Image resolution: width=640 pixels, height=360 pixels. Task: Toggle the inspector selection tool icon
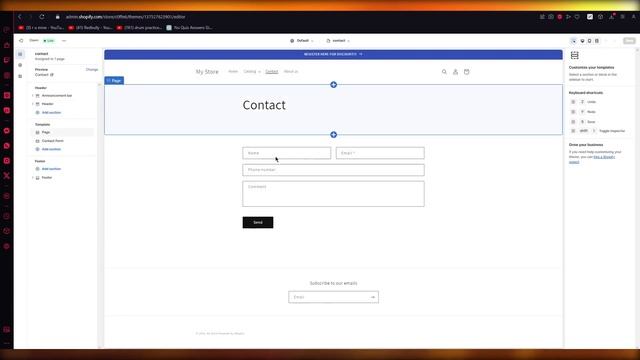(573, 41)
